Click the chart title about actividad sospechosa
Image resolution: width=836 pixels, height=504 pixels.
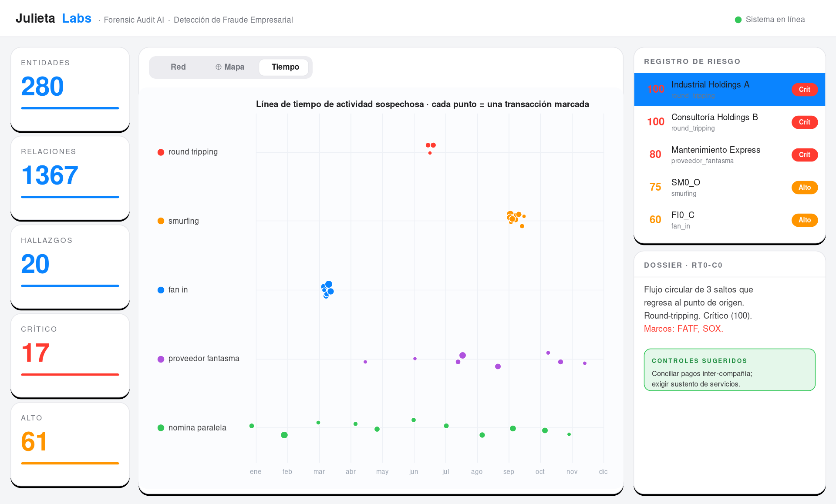tap(422, 104)
